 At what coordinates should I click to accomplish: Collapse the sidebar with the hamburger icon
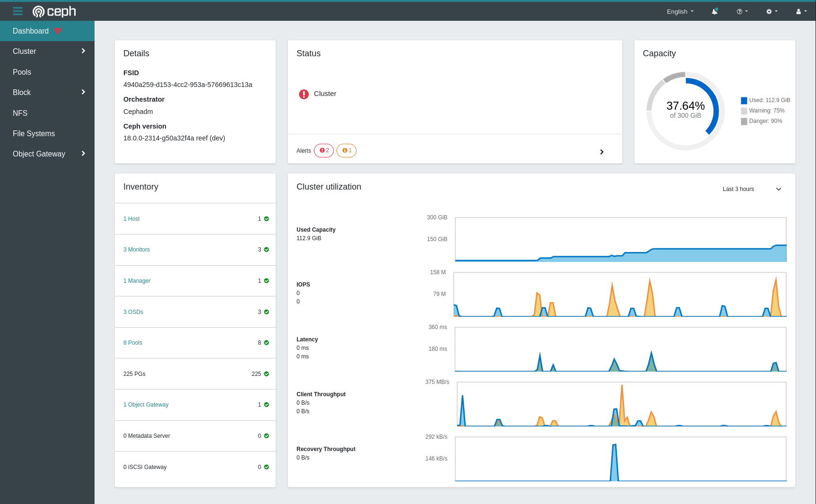pos(17,11)
